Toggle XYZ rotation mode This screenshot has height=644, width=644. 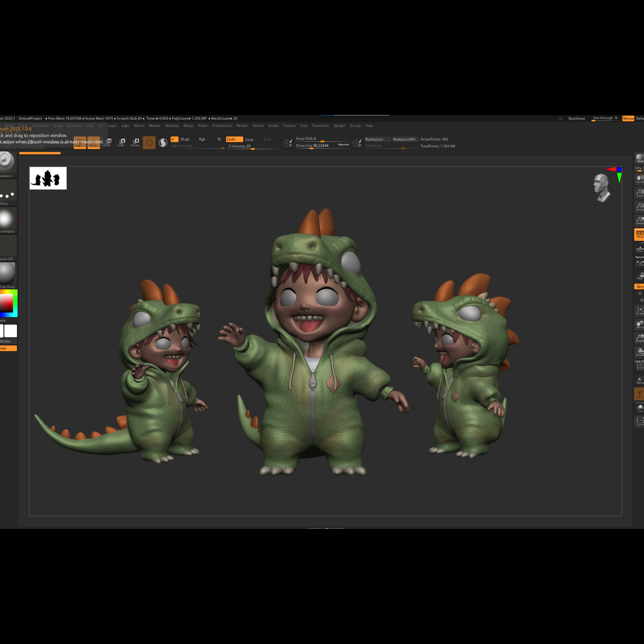(x=639, y=287)
